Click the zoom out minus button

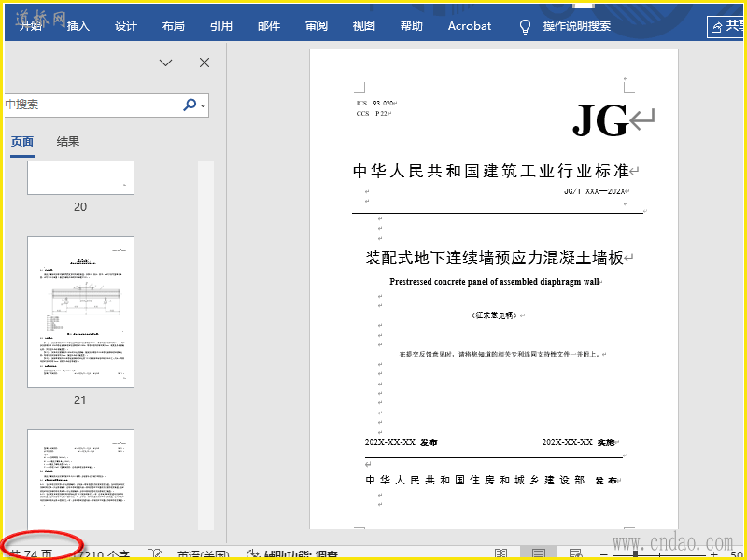tap(605, 554)
